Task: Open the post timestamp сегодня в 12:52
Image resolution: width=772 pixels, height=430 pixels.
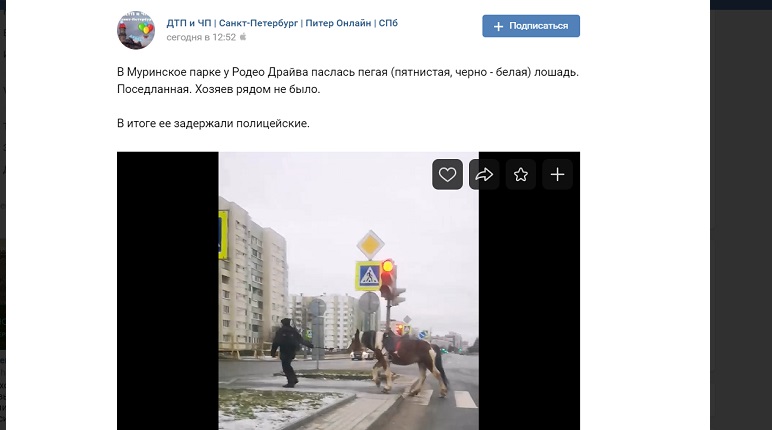Action: [x=201, y=37]
